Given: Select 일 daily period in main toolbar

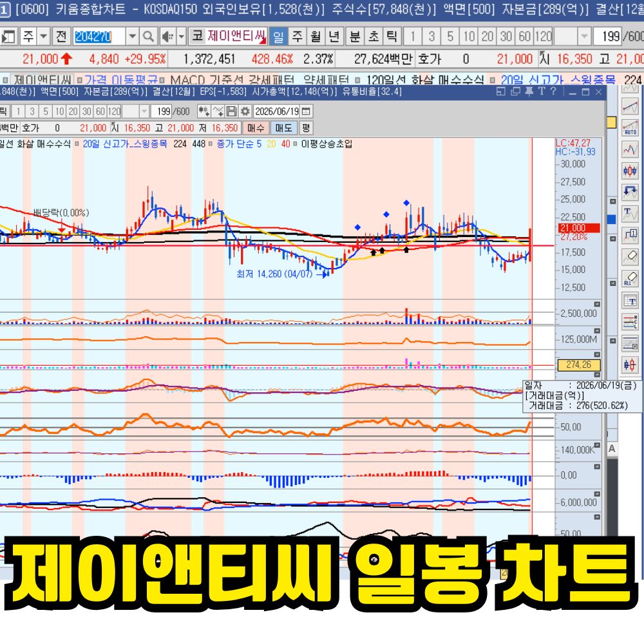Looking at the screenshot, I should pos(278,37).
